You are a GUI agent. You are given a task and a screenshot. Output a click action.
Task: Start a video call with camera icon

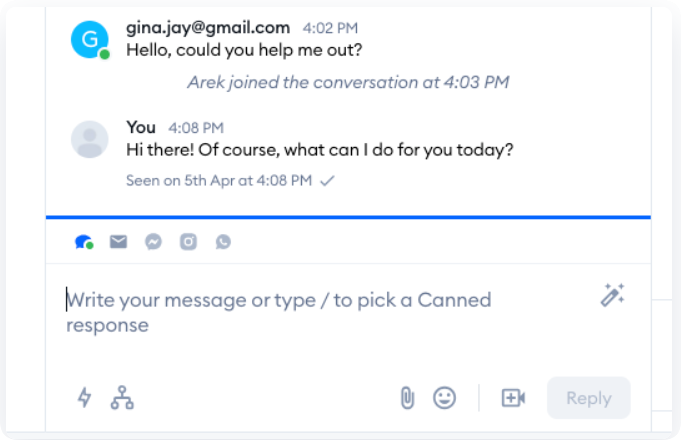coord(513,397)
